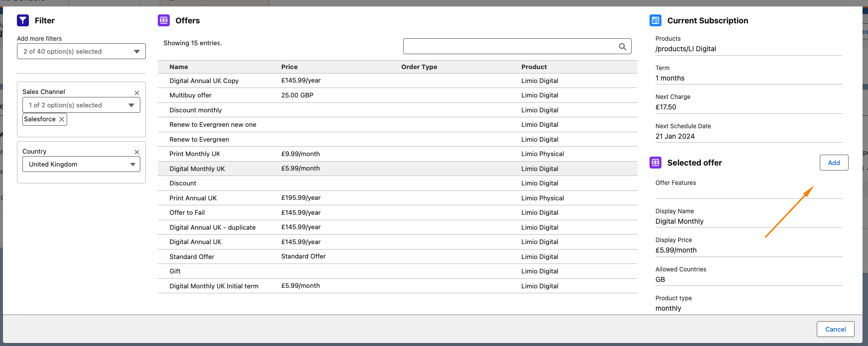Select the Digital Annual UK Copy offer
Screen dimensions: 868x346
397,81
